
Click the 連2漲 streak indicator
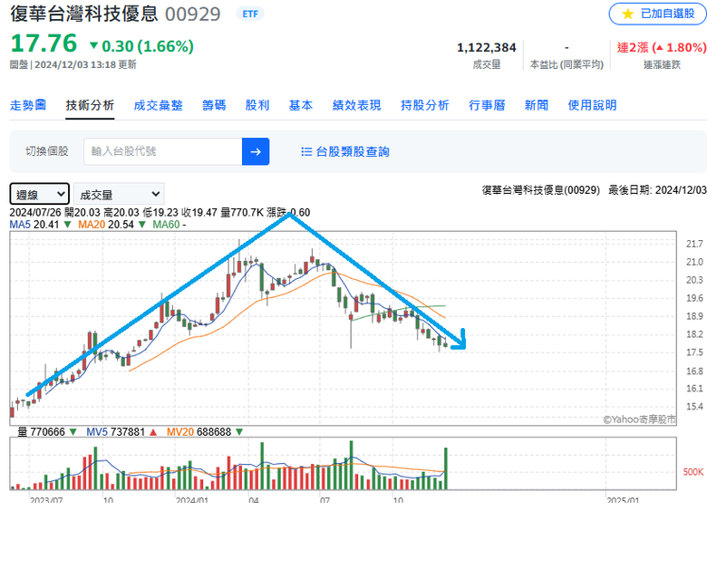662,47
